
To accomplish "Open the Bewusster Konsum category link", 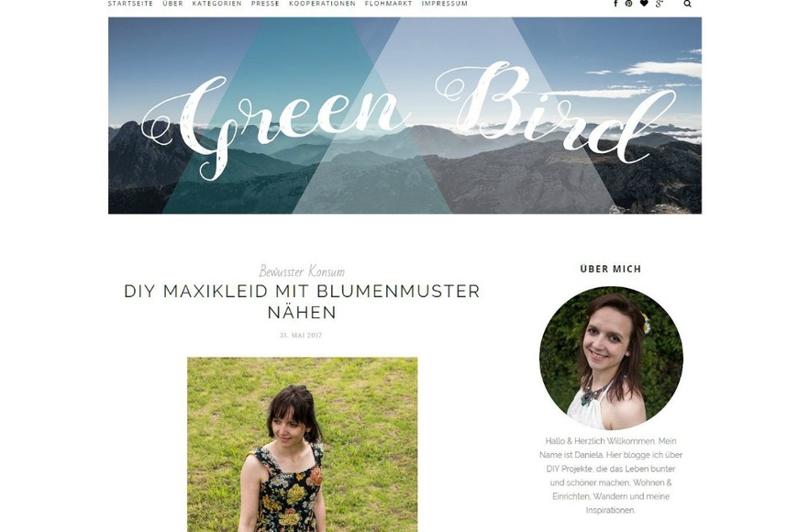I will click(302, 272).
